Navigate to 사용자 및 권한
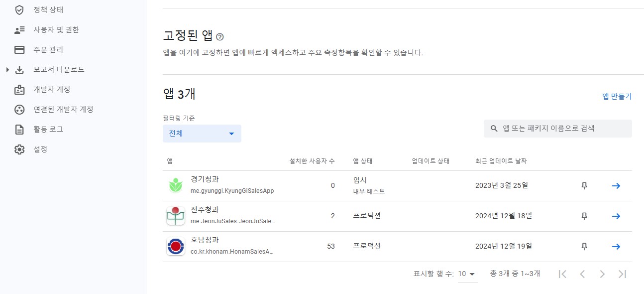 point(56,30)
